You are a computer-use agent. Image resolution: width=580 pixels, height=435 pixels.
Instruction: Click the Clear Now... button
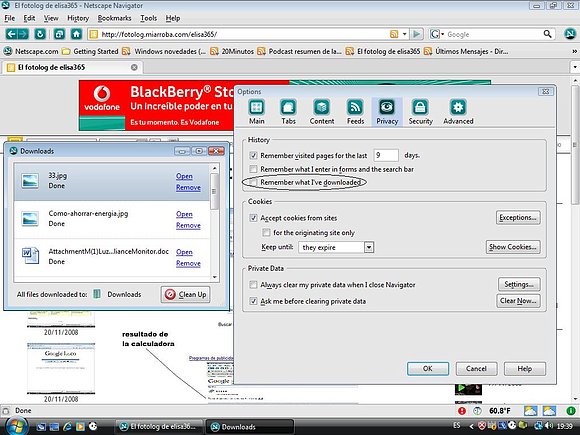518,301
